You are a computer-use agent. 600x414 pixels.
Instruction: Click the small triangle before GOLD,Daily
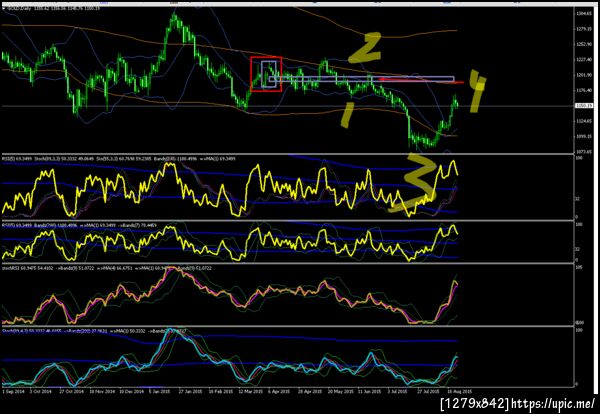(3, 8)
